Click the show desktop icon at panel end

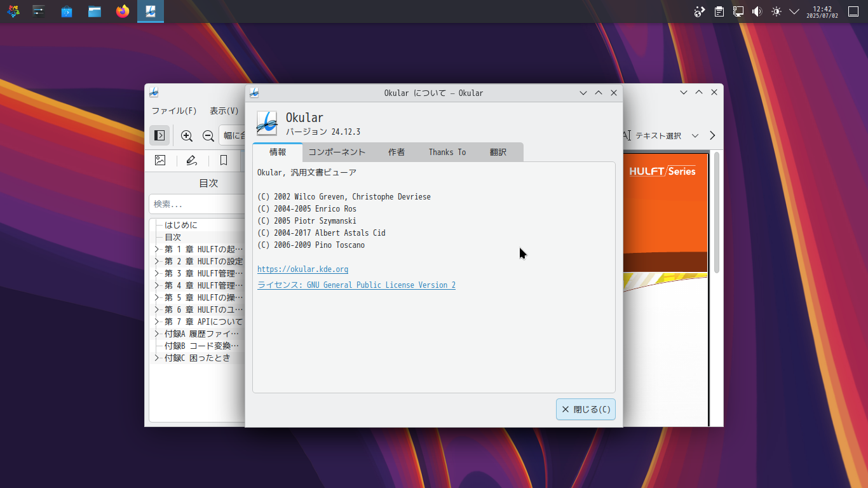pos(853,11)
